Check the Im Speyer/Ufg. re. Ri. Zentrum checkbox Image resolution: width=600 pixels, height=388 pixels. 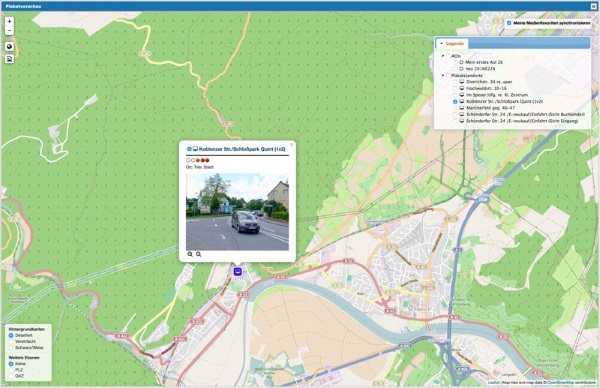455,95
